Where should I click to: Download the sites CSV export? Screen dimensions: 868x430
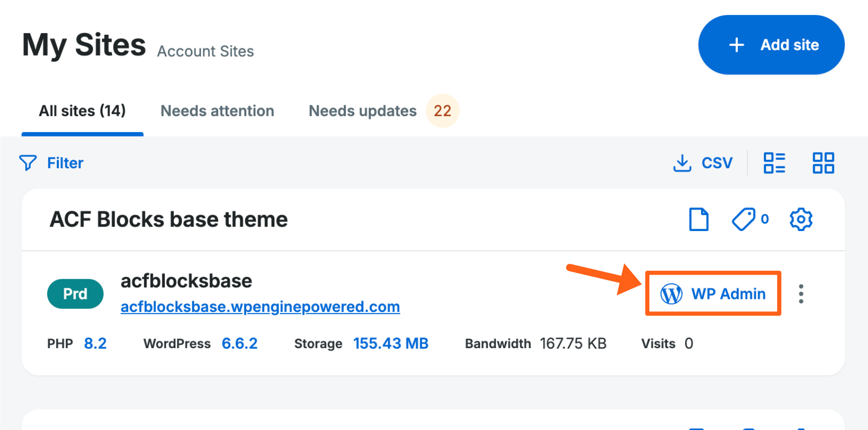pyautogui.click(x=703, y=163)
